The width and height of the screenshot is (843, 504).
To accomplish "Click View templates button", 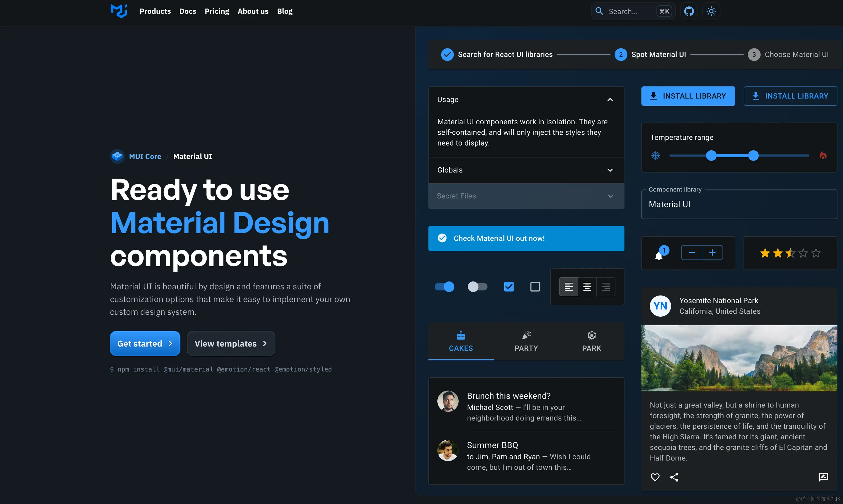I will click(231, 343).
